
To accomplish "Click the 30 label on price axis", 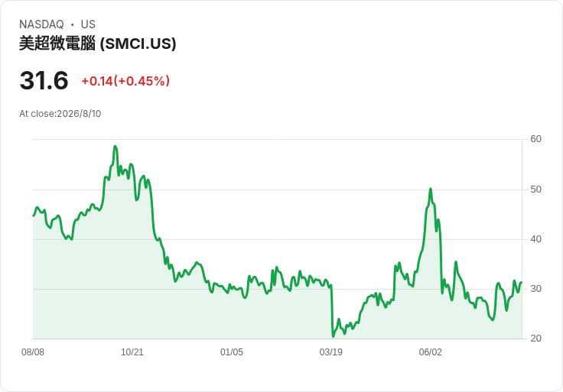I will [x=535, y=289].
